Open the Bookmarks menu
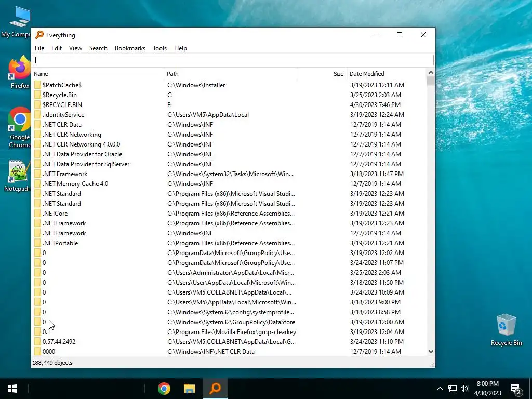The image size is (532, 399). [x=130, y=48]
